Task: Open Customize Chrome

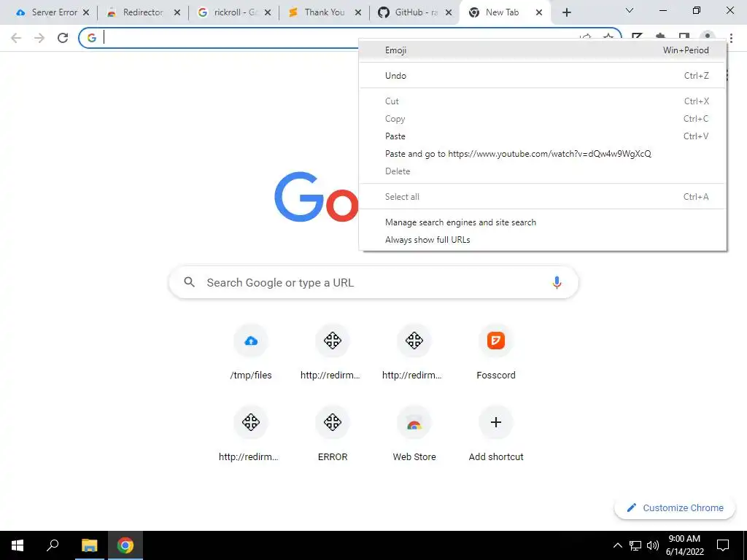Action: coord(675,507)
